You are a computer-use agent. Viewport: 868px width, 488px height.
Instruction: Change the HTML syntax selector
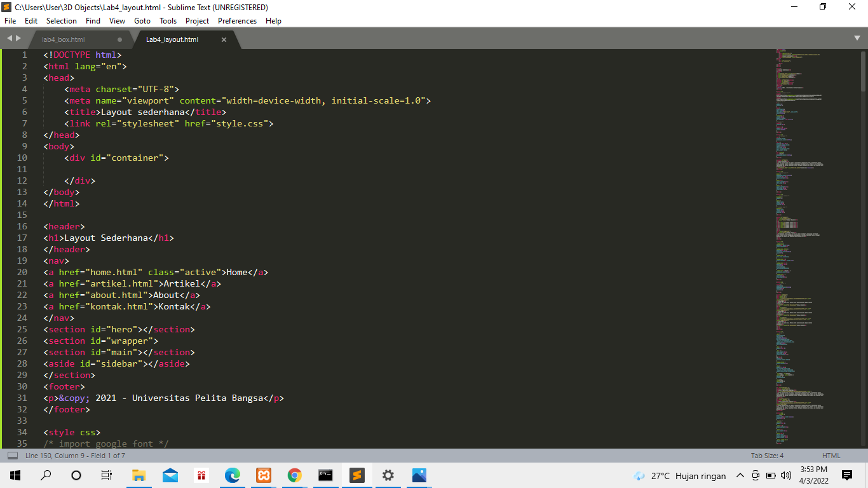point(831,456)
